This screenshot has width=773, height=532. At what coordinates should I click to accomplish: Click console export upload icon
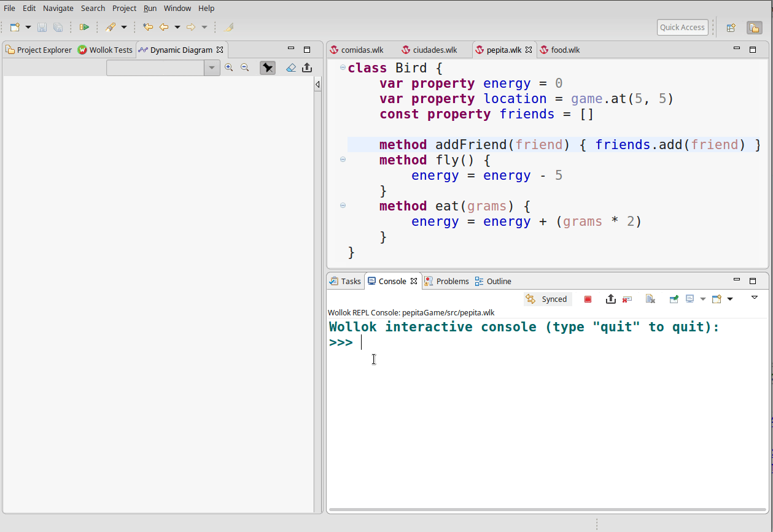(610, 299)
